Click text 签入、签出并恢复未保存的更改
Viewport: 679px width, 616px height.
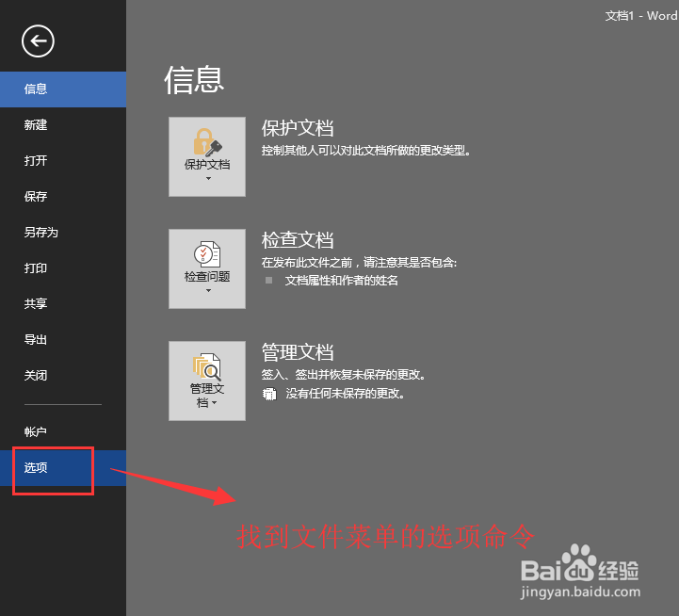click(344, 375)
